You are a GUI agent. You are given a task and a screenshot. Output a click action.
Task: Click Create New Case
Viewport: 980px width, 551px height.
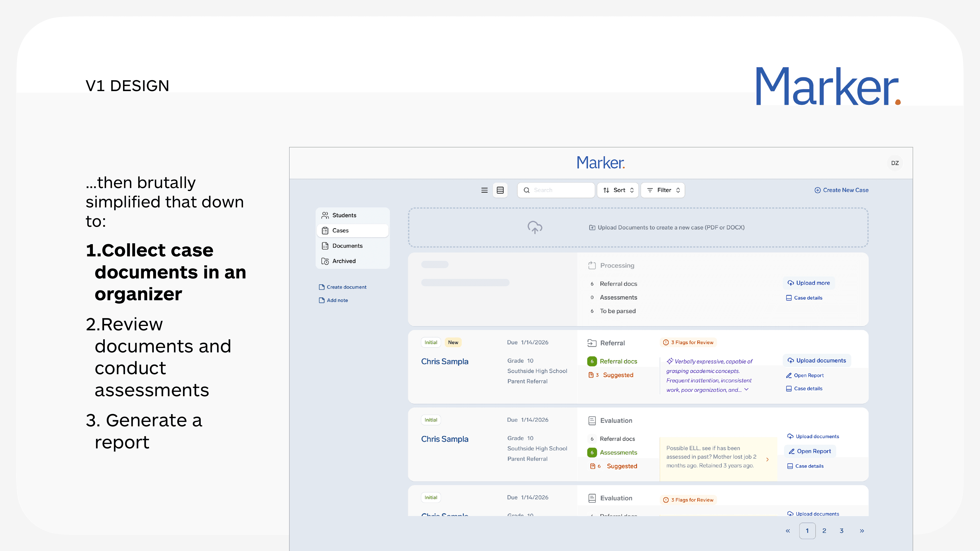(x=841, y=190)
